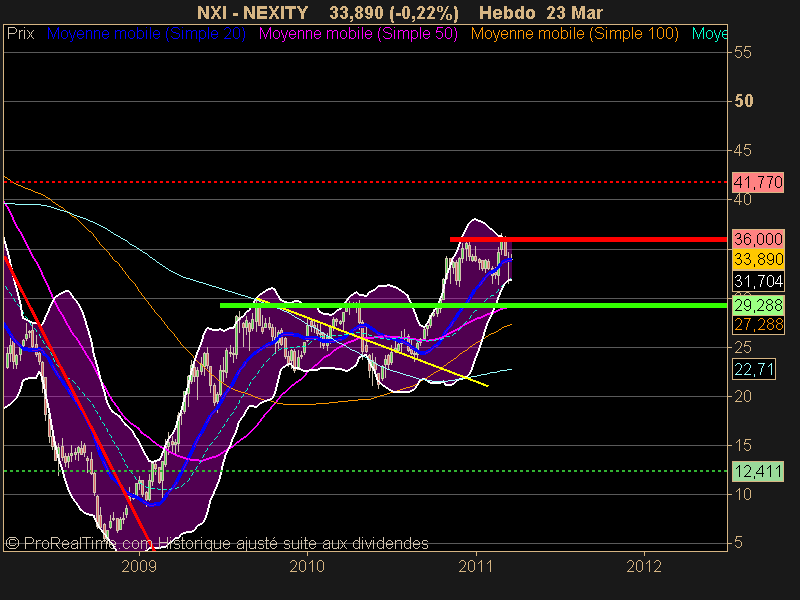800x600 pixels.
Task: Click the '10' price axis tick
Action: coord(743,494)
